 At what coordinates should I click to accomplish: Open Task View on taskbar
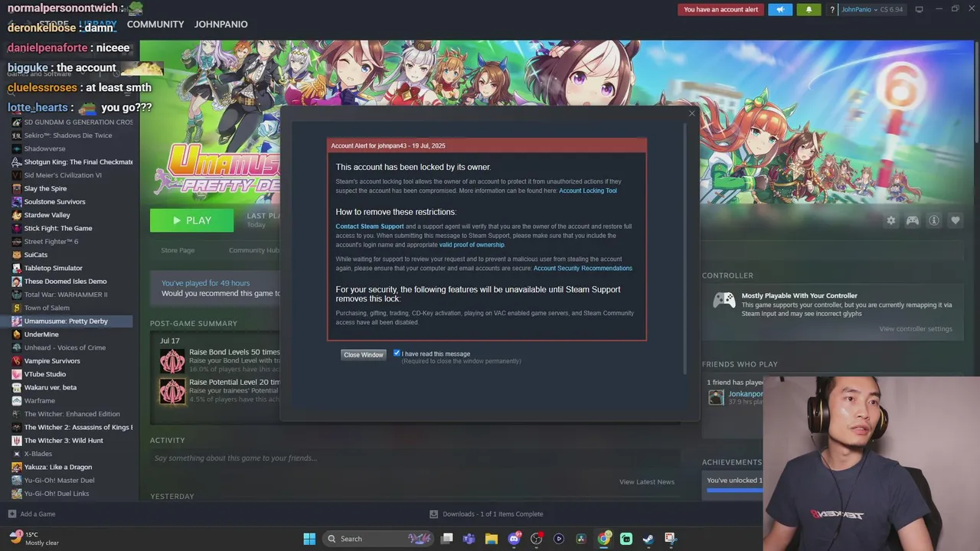click(x=446, y=539)
